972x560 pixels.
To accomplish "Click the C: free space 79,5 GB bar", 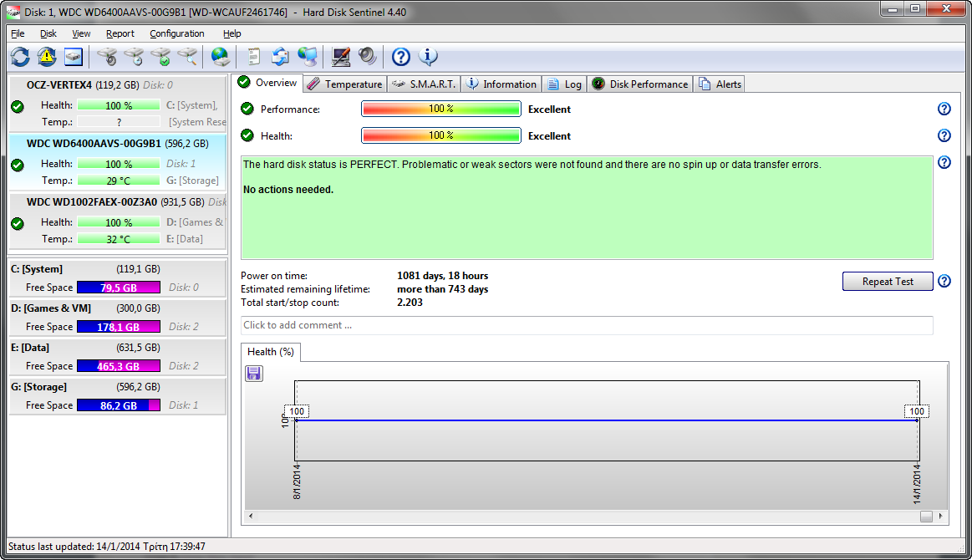I will click(x=119, y=288).
